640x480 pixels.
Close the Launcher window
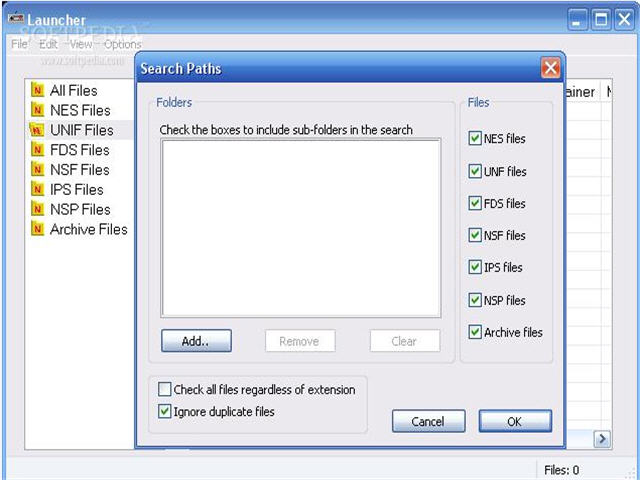(x=624, y=19)
